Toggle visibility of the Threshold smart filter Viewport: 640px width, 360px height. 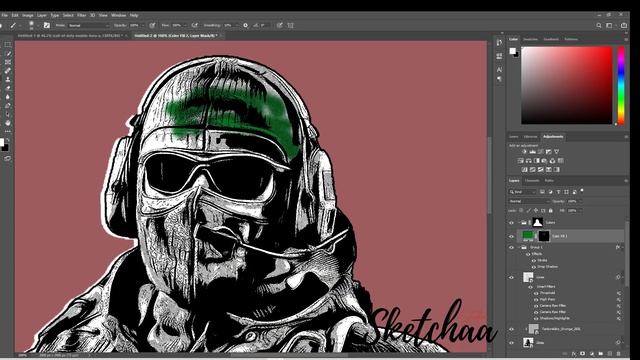[536, 293]
